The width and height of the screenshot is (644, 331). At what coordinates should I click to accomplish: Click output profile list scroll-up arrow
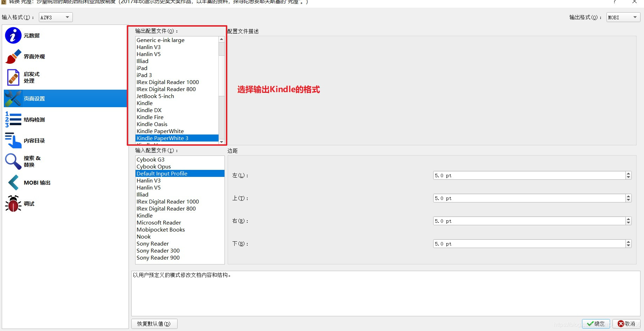pos(221,39)
